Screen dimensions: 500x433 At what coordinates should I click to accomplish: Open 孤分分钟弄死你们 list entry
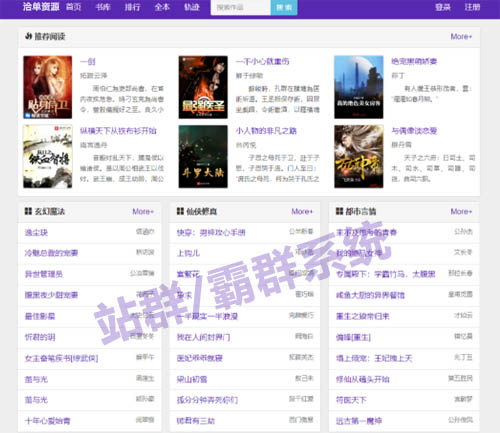(x=207, y=400)
